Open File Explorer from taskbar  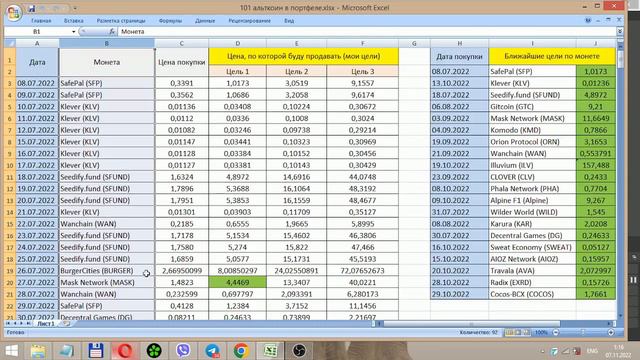(38, 350)
